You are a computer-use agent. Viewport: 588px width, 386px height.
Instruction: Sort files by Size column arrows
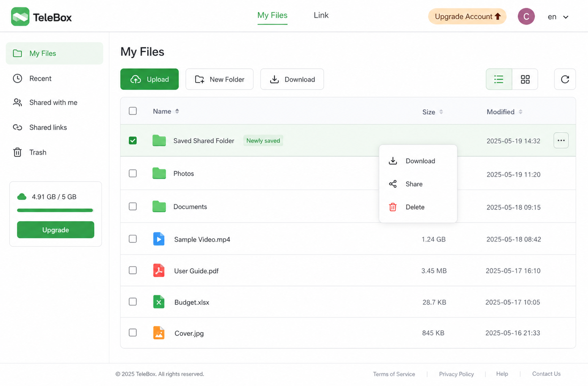pos(441,112)
